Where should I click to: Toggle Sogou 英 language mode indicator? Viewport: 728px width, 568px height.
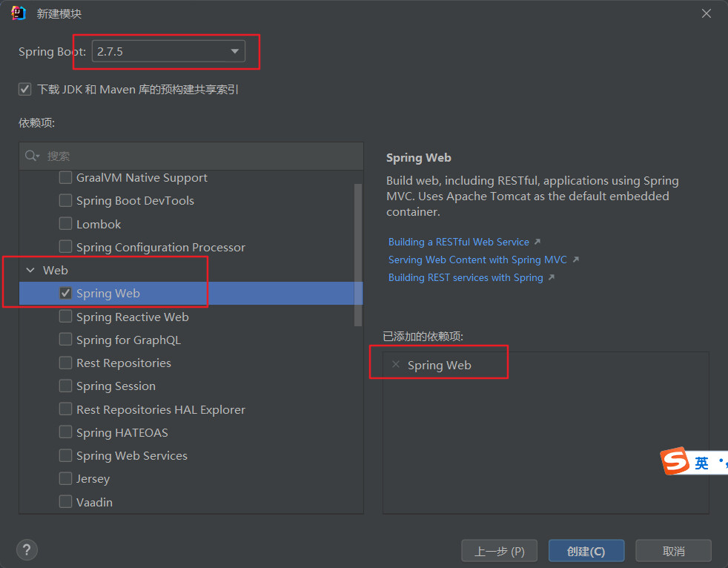pyautogui.click(x=701, y=463)
